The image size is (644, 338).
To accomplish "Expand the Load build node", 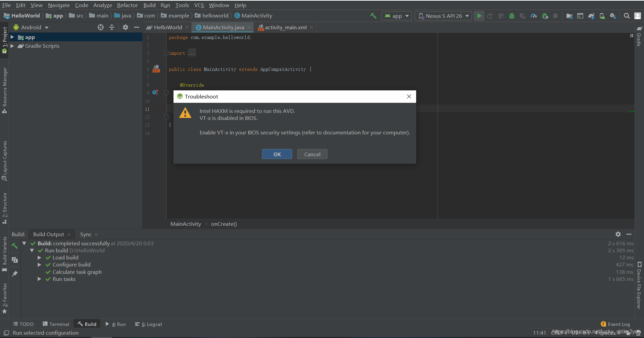I will [x=39, y=258].
